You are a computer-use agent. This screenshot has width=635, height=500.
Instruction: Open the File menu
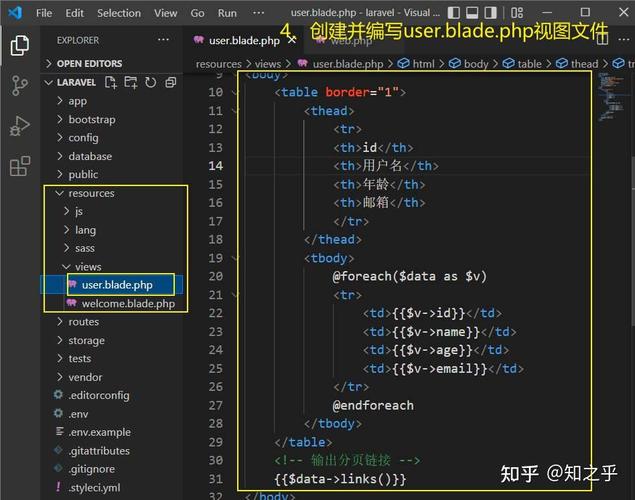click(44, 13)
